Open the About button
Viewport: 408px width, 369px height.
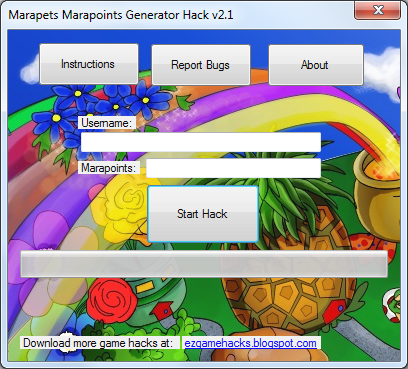[x=316, y=65]
